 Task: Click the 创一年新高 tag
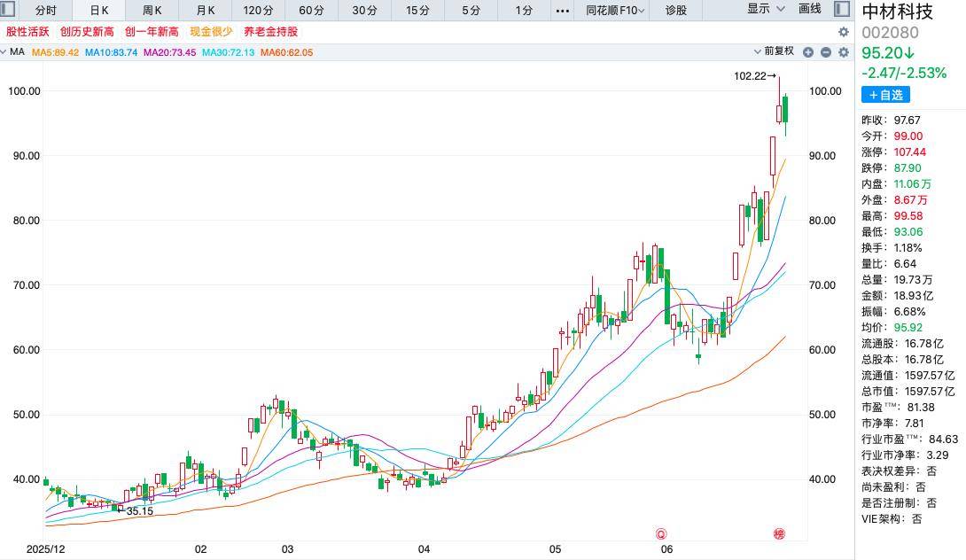152,31
